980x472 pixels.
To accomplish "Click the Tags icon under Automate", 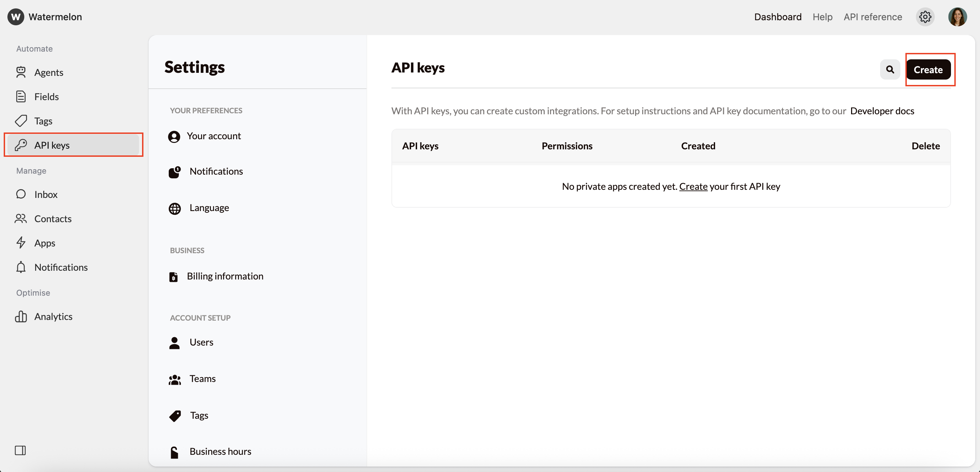I will [22, 120].
